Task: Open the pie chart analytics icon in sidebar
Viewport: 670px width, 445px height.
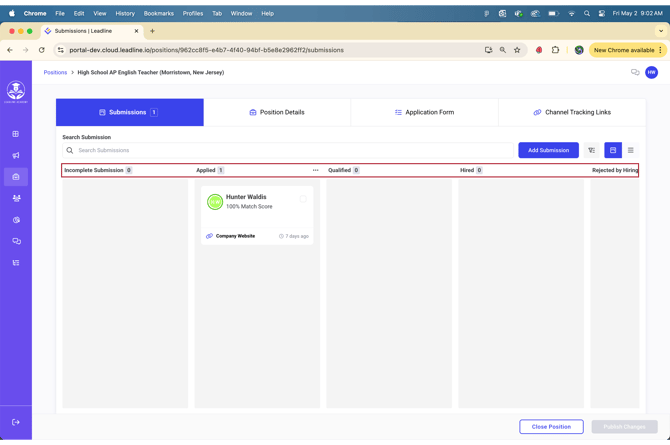Action: pyautogui.click(x=16, y=220)
